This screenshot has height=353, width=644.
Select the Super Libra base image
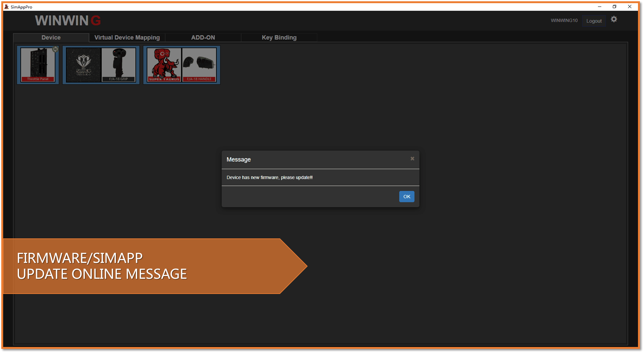pos(83,65)
